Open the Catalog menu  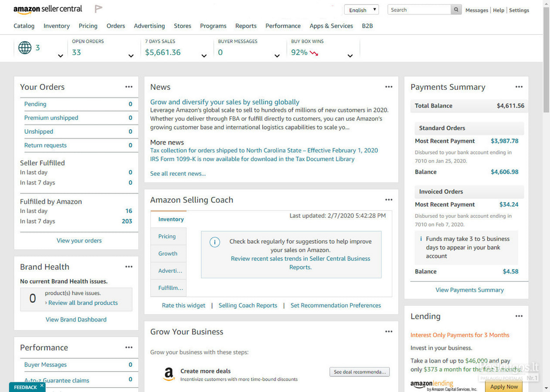(24, 26)
